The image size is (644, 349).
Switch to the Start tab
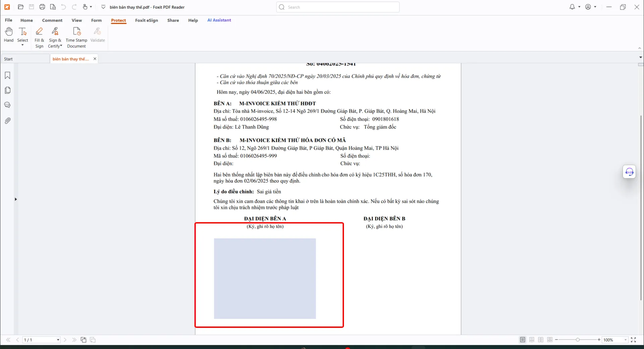click(25, 59)
